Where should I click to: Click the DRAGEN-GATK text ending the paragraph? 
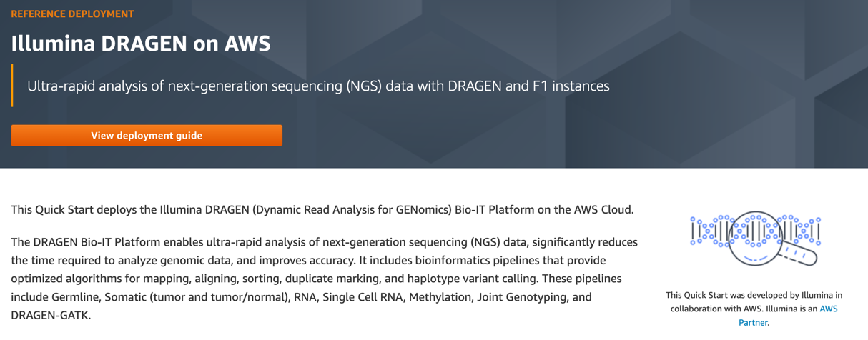50,314
